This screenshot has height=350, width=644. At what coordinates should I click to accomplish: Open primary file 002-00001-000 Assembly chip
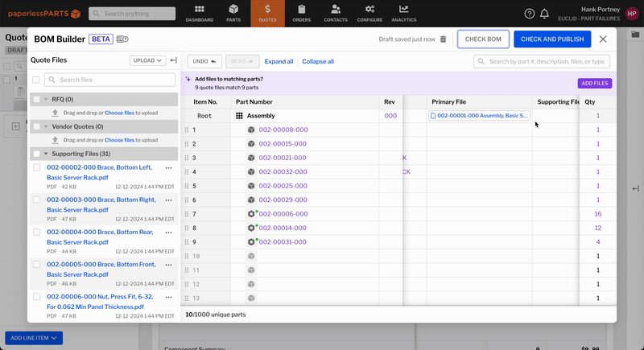tap(479, 116)
